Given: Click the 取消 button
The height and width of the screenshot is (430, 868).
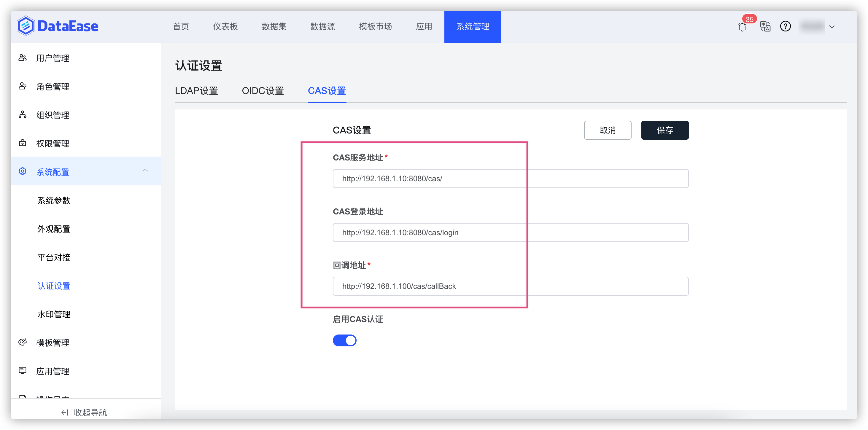Looking at the screenshot, I should [x=607, y=130].
